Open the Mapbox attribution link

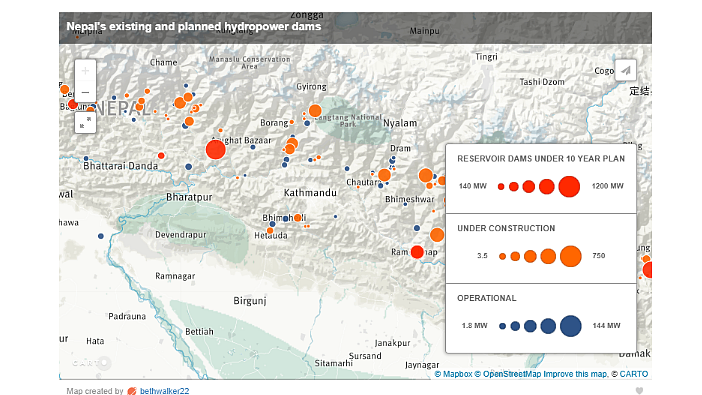454,374
